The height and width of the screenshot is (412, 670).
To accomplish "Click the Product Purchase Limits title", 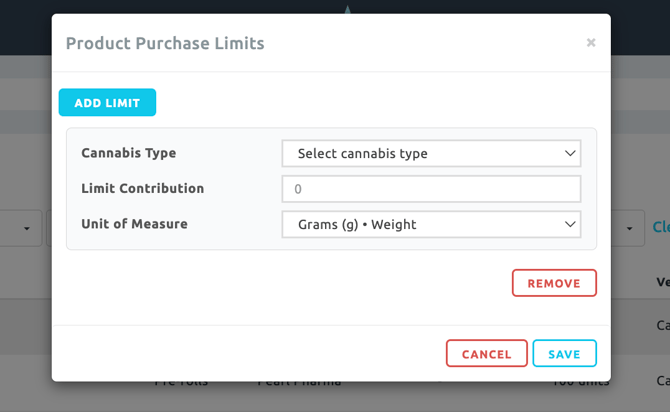I will (165, 43).
